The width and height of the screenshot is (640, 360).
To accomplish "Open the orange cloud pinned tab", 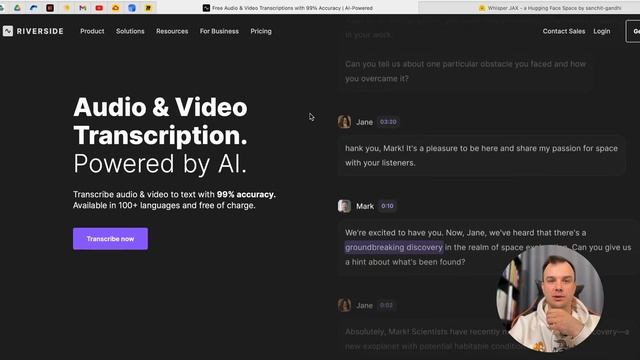I will point(116,8).
